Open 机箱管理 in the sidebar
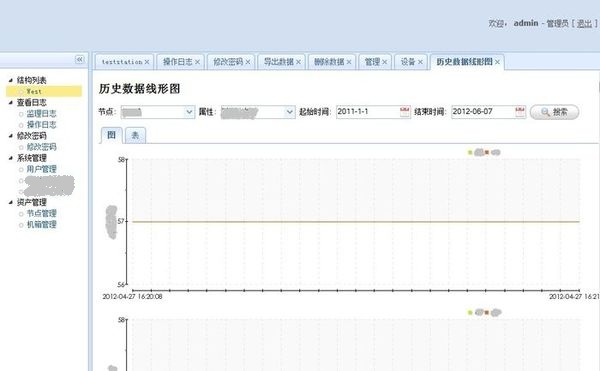The height and width of the screenshot is (371, 600). 41,225
